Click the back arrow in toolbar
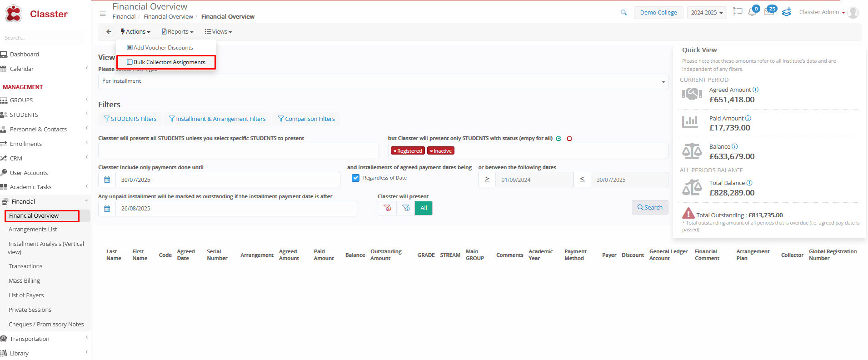868x360 pixels. tap(109, 32)
